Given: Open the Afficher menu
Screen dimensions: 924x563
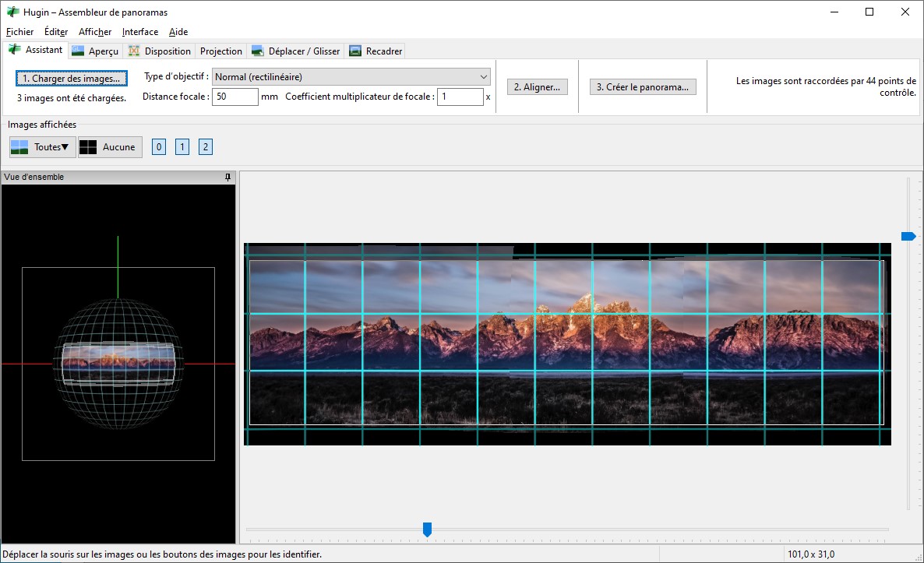Looking at the screenshot, I should (95, 32).
